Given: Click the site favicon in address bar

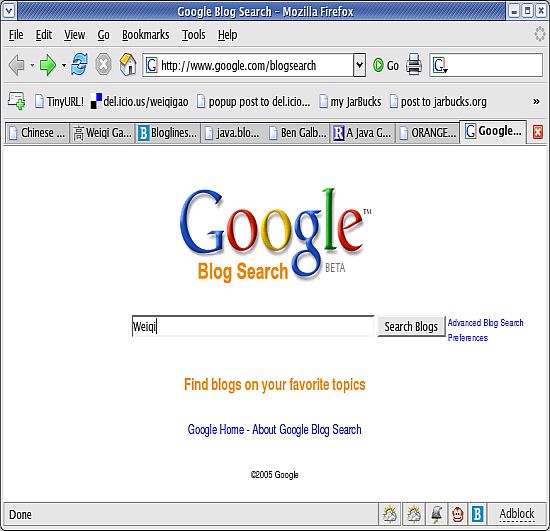Looking at the screenshot, I should tap(152, 65).
